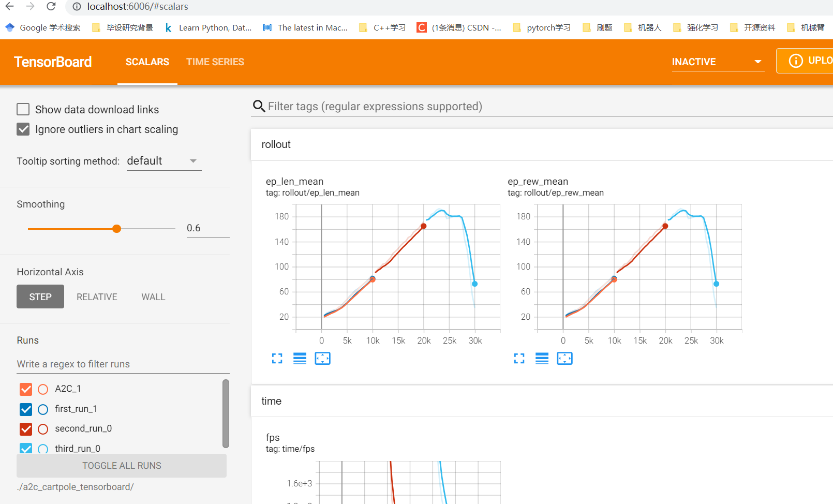The image size is (833, 504).
Task: Click the ep_rew_mean chart plot area
Action: coord(639,267)
